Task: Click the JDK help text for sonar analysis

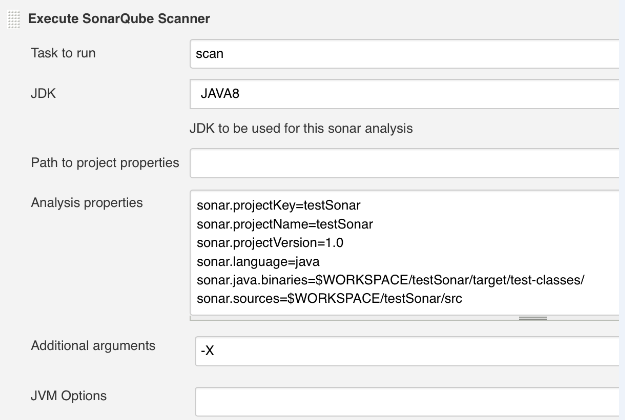Action: pos(301,128)
